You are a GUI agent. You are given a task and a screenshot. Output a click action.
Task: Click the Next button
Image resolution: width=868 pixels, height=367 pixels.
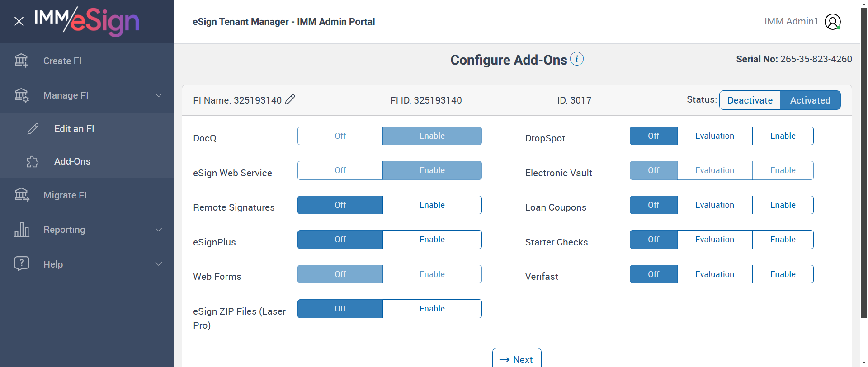517,359
